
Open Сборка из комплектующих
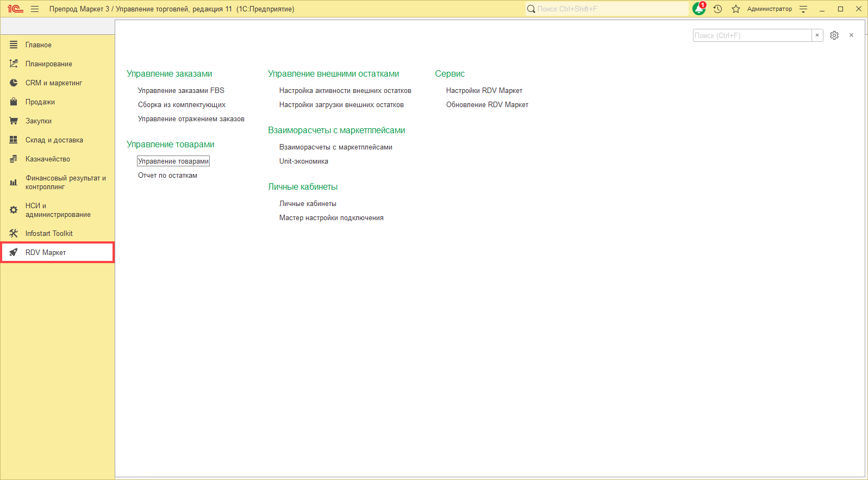pyautogui.click(x=182, y=104)
